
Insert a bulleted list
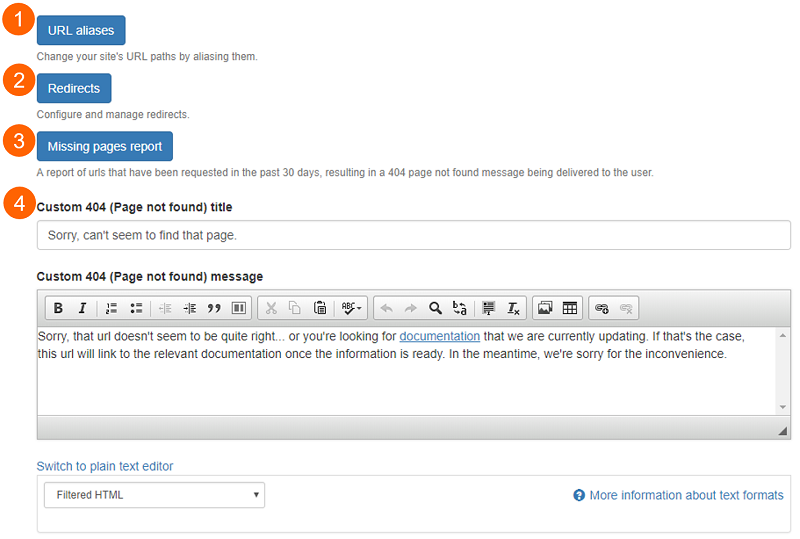(136, 308)
